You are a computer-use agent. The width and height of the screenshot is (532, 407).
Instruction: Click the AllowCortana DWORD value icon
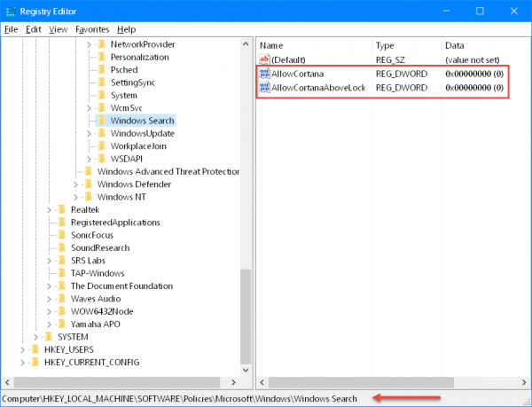[x=264, y=74]
